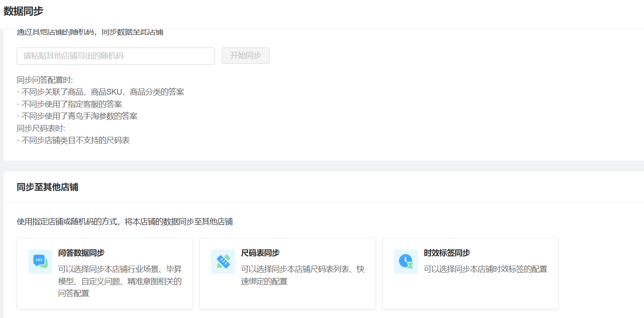Open the 时效标签同步 card title
Viewport: 644px width, 318px height.
point(447,253)
